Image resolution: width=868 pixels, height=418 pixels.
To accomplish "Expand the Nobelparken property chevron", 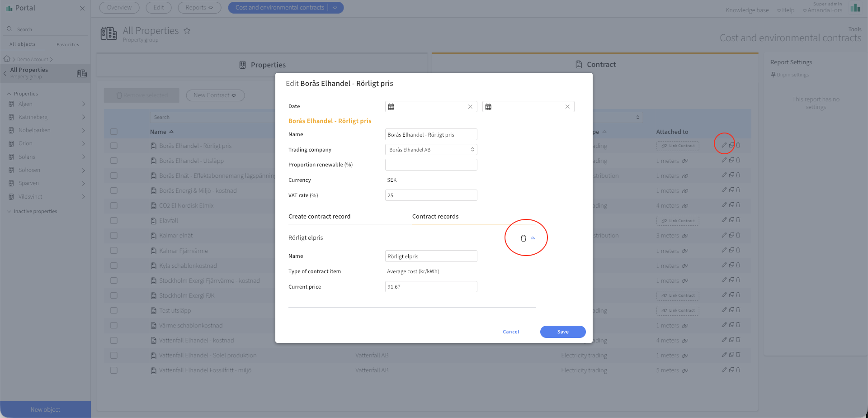I will pos(83,130).
